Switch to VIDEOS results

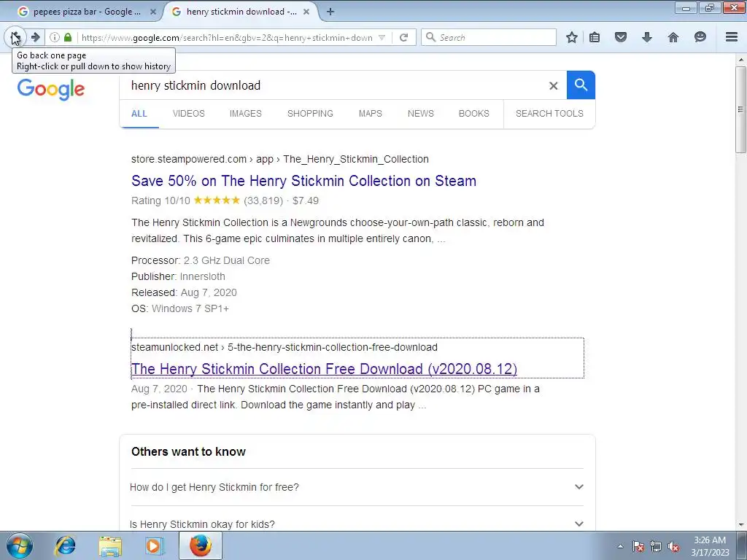pos(189,114)
